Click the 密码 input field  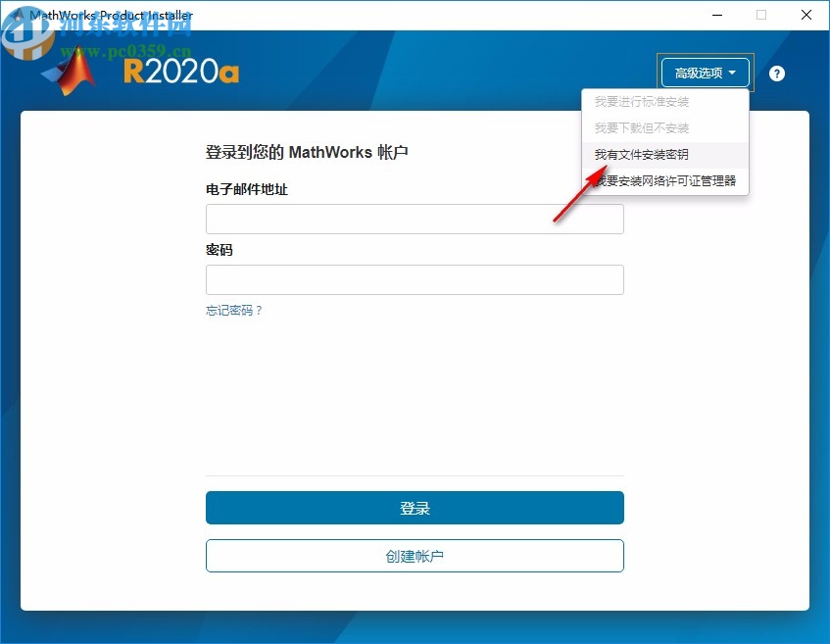(x=415, y=279)
